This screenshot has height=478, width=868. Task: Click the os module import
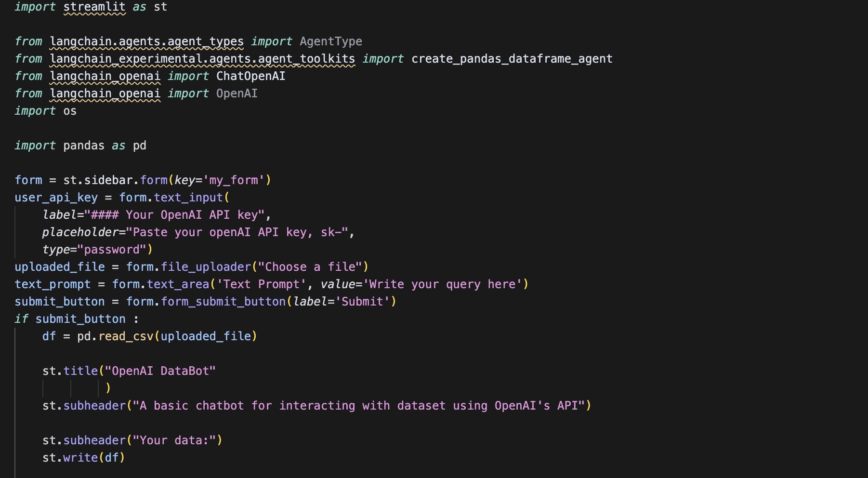70,111
